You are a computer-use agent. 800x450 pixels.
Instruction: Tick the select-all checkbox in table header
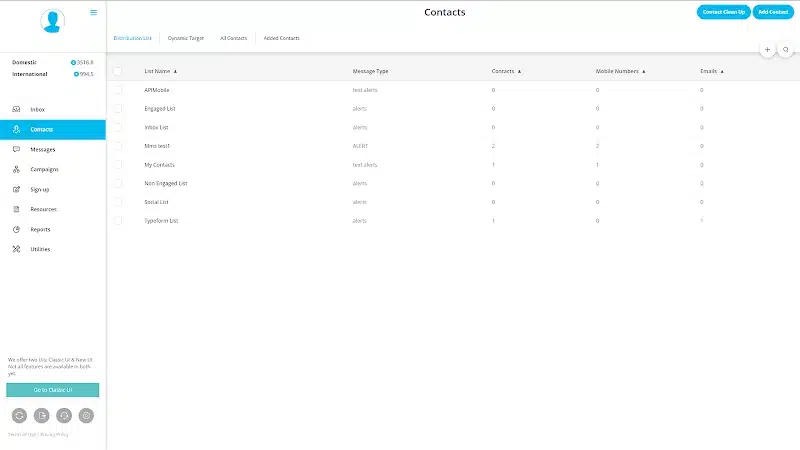(118, 72)
